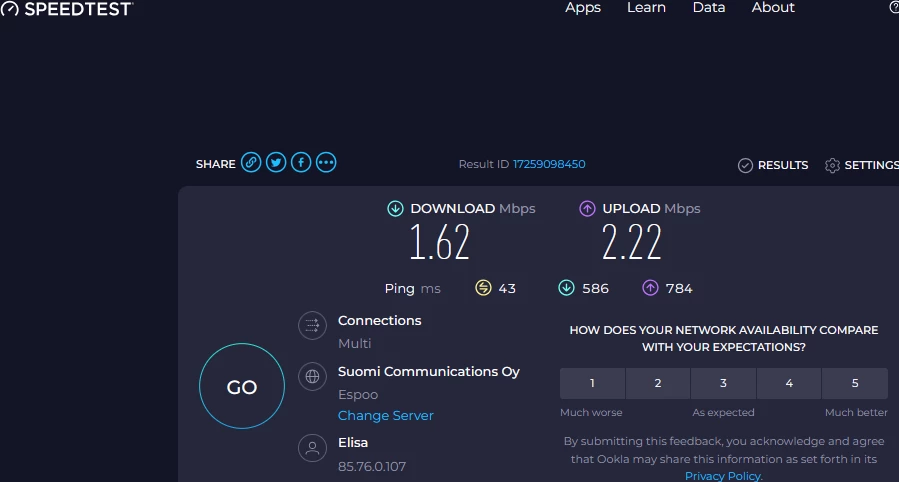The height and width of the screenshot is (482, 899).
Task: Click the yellow idle ping icon
Action: coord(483,288)
